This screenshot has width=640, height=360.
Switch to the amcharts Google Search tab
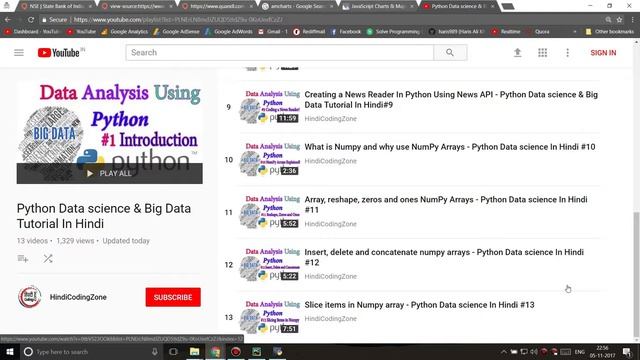click(x=298, y=6)
